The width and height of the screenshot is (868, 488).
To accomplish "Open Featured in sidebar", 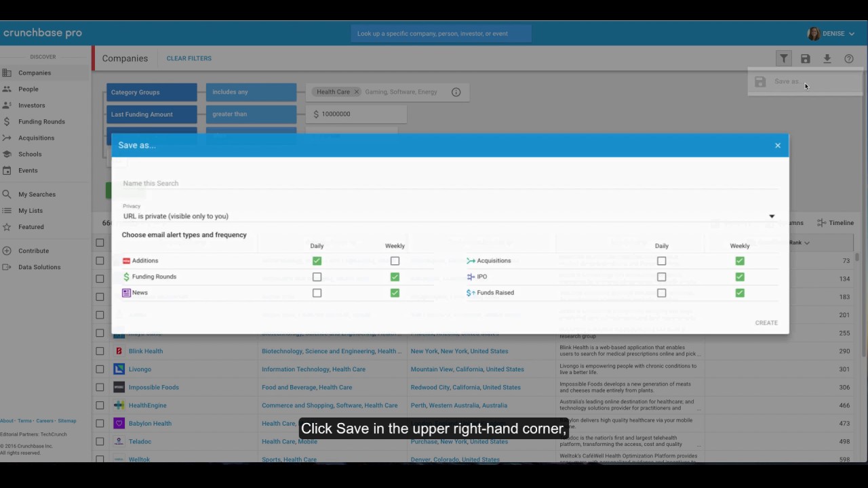I will [x=31, y=227].
